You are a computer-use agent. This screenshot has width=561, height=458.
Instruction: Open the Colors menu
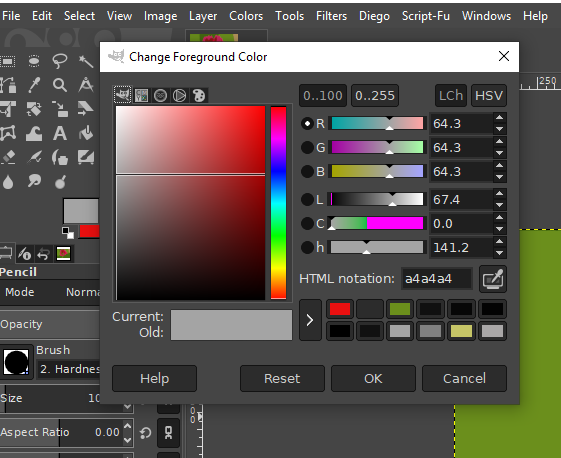tap(246, 16)
